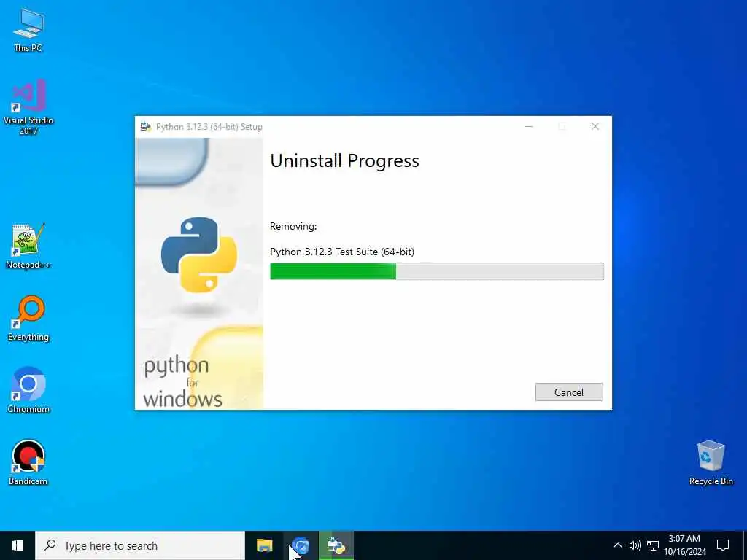This screenshot has height=560, width=747.
Task: Click the Uninstall Progress heading
Action: 344,161
